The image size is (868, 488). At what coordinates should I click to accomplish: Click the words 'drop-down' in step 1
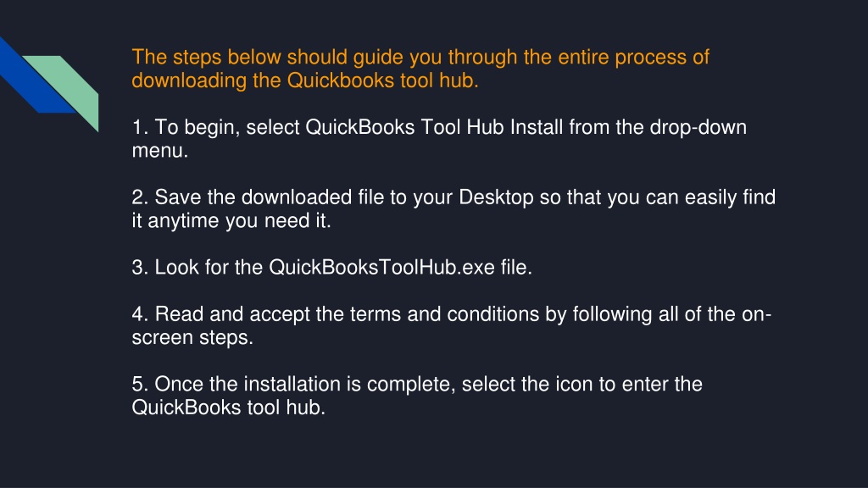[698, 127]
